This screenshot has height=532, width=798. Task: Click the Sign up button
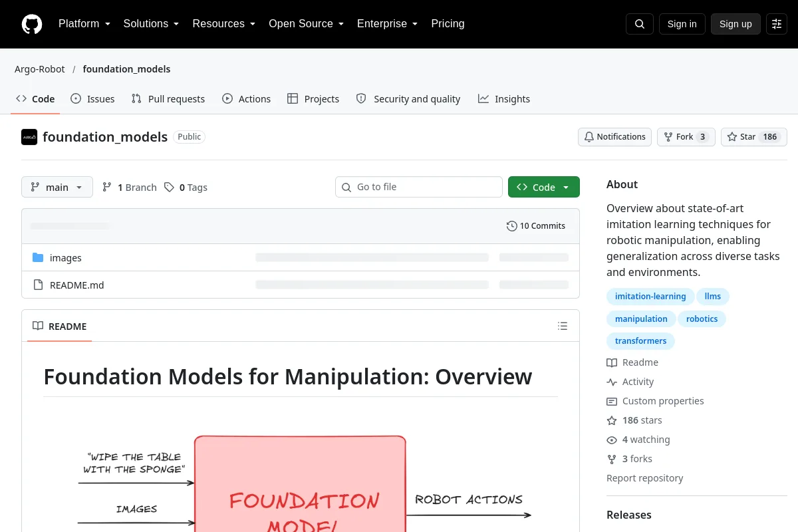tap(735, 24)
